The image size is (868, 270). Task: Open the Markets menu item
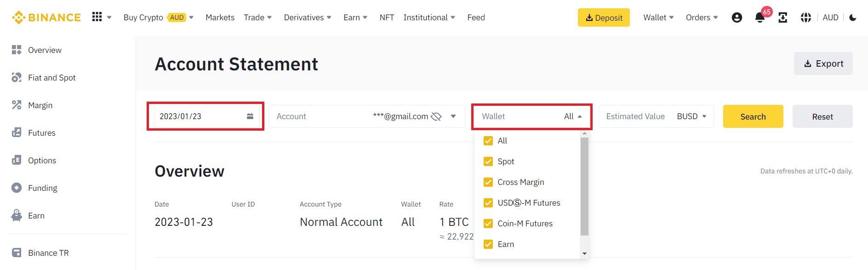[220, 17]
